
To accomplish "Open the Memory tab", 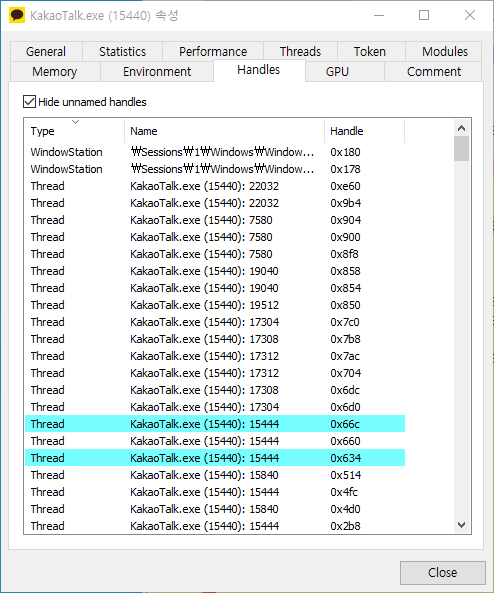I will 55,71.
